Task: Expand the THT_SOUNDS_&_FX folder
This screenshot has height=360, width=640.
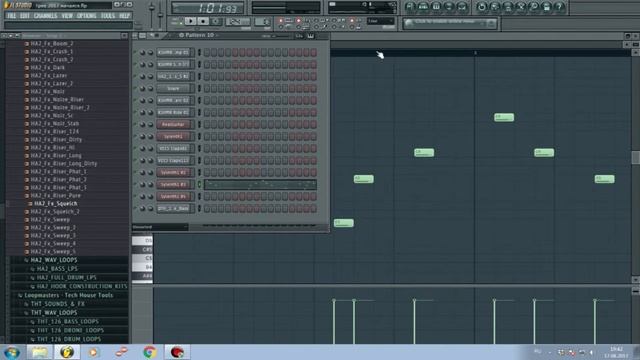Action: 57,304
